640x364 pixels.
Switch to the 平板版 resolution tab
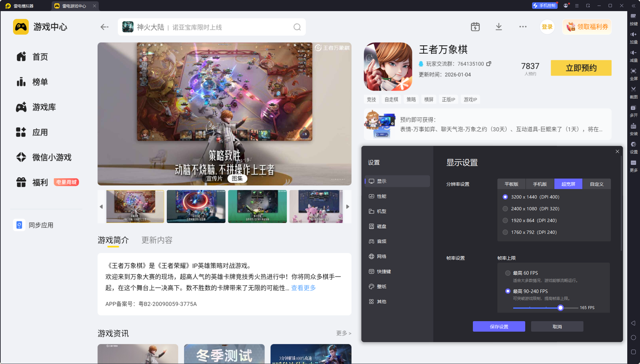[511, 184]
